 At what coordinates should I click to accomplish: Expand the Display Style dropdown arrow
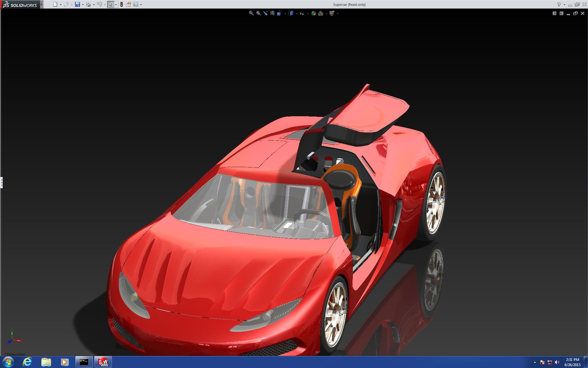pos(296,13)
